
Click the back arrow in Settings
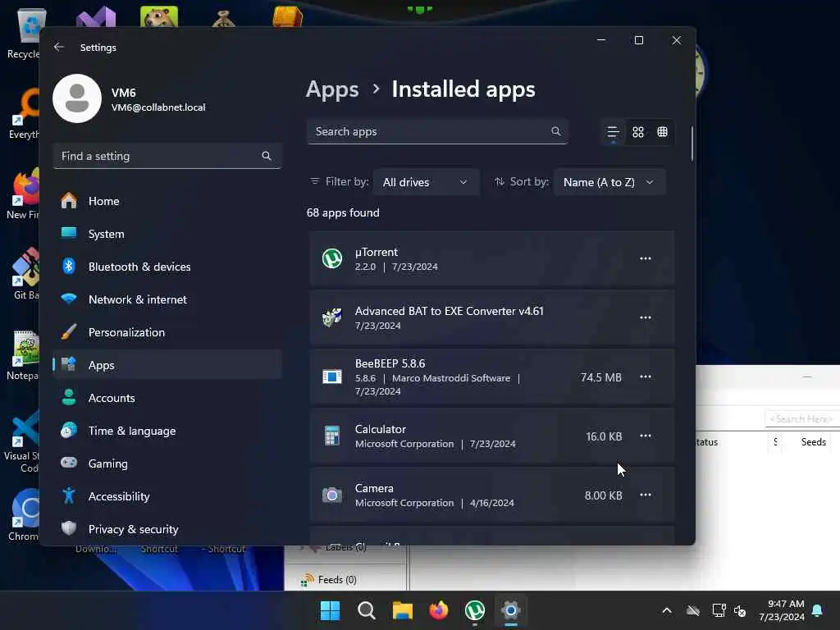[59, 47]
